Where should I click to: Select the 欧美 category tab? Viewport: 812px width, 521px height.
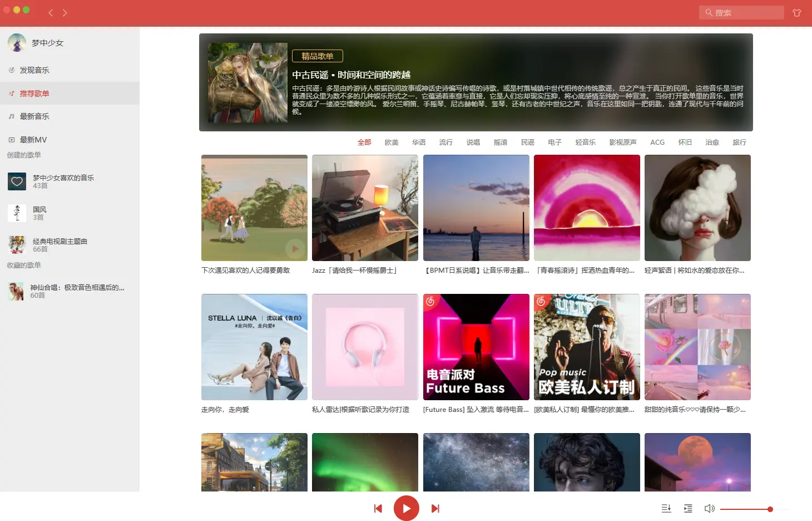point(392,142)
